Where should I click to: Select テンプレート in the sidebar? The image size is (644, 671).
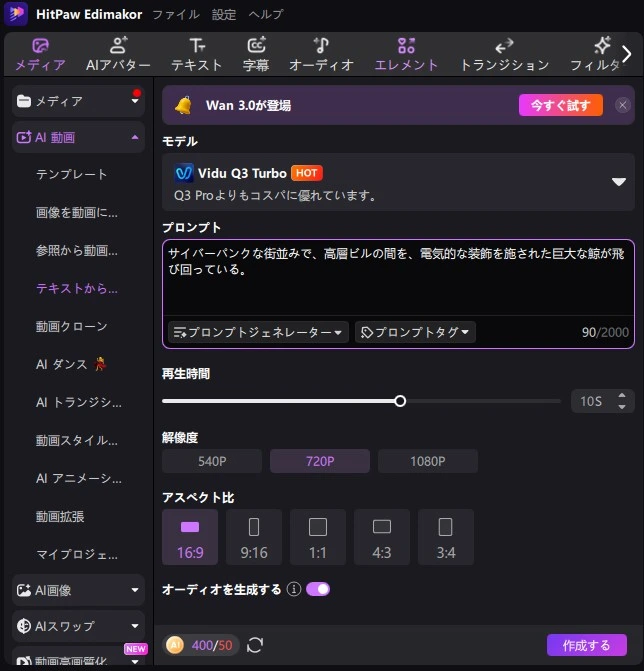click(x=71, y=174)
